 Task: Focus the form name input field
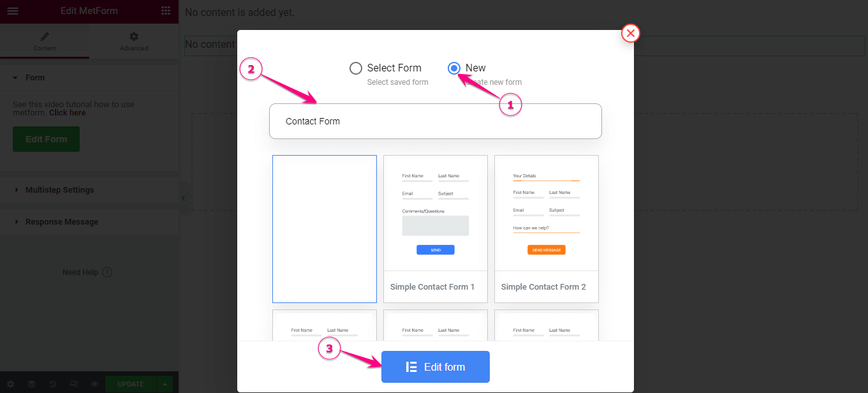[x=436, y=121]
